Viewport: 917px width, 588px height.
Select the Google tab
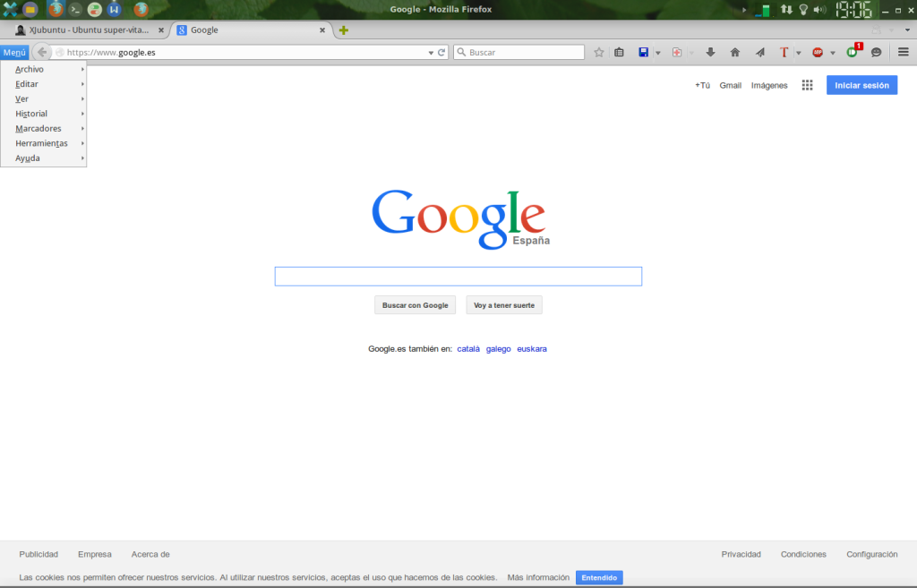252,30
